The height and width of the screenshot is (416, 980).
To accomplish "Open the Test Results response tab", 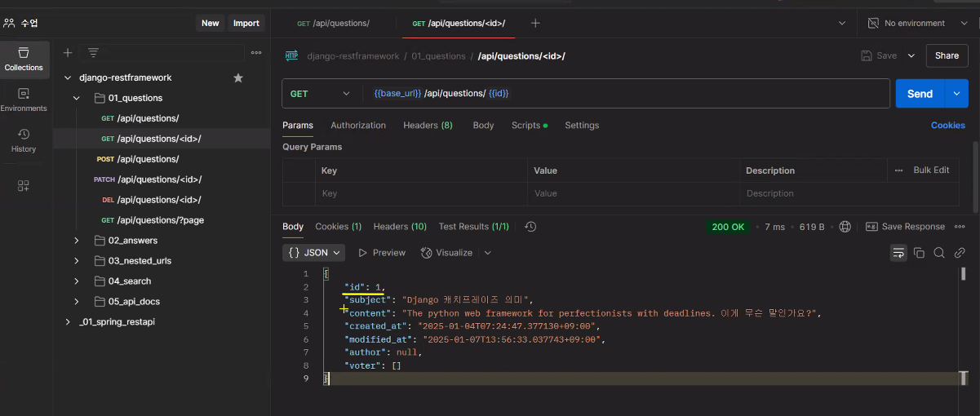I will pyautogui.click(x=473, y=227).
